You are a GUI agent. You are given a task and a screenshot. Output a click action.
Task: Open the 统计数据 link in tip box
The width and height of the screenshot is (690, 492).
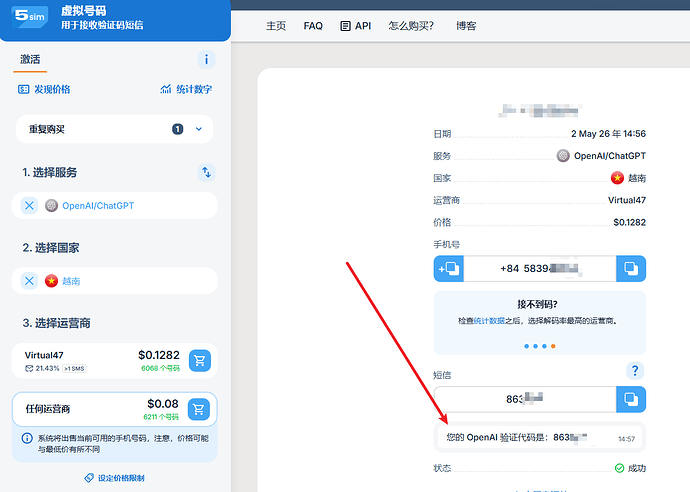coord(489,321)
